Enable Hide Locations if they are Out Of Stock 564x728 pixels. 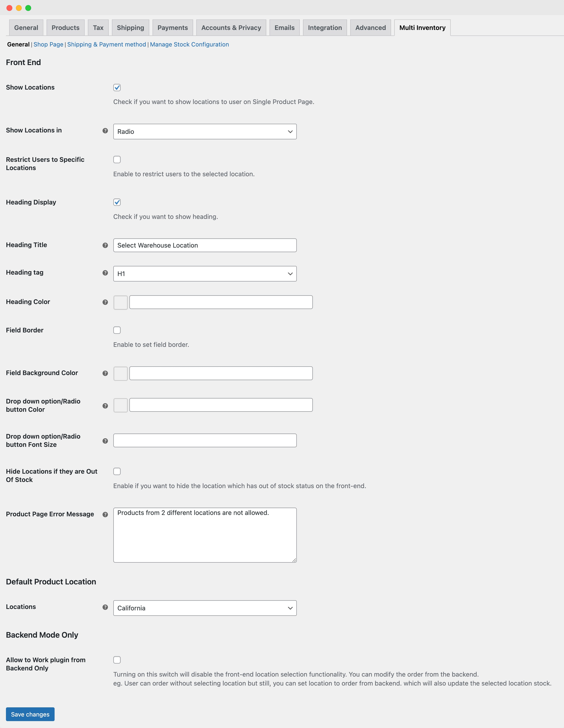(x=117, y=471)
